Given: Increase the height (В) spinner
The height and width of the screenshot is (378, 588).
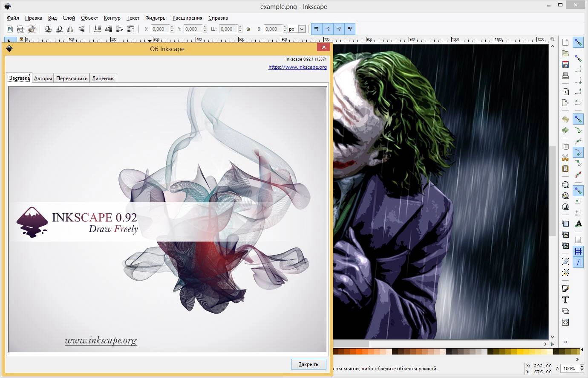Looking at the screenshot, I should pyautogui.click(x=285, y=27).
